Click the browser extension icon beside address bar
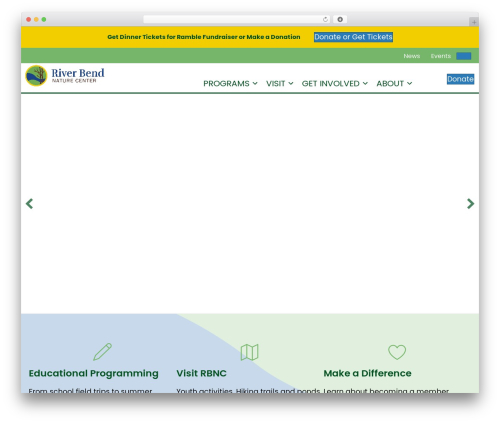The height and width of the screenshot is (423, 500). coord(340,20)
